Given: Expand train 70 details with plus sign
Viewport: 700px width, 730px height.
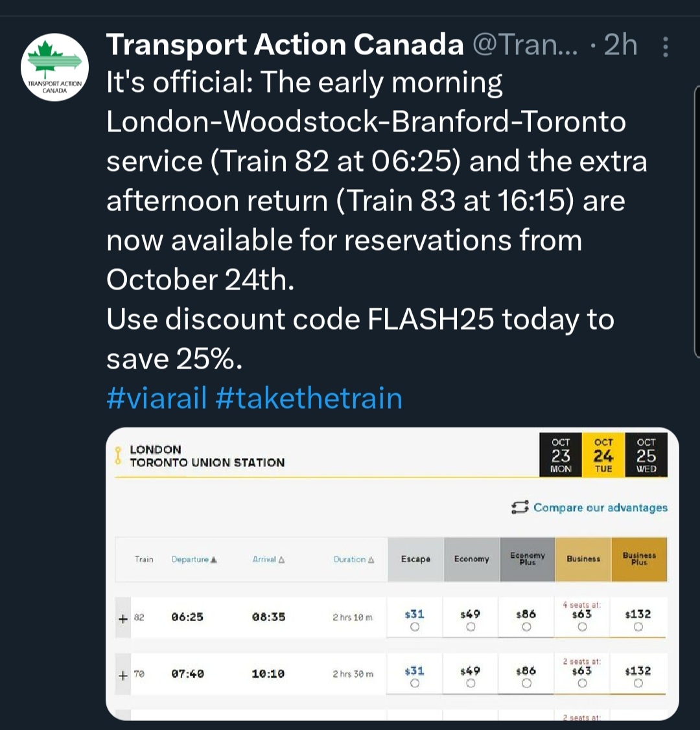Looking at the screenshot, I should 123,676.
